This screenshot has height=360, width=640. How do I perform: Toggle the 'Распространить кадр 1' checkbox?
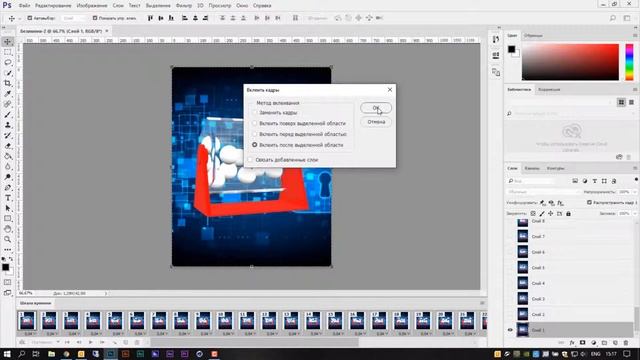click(589, 202)
